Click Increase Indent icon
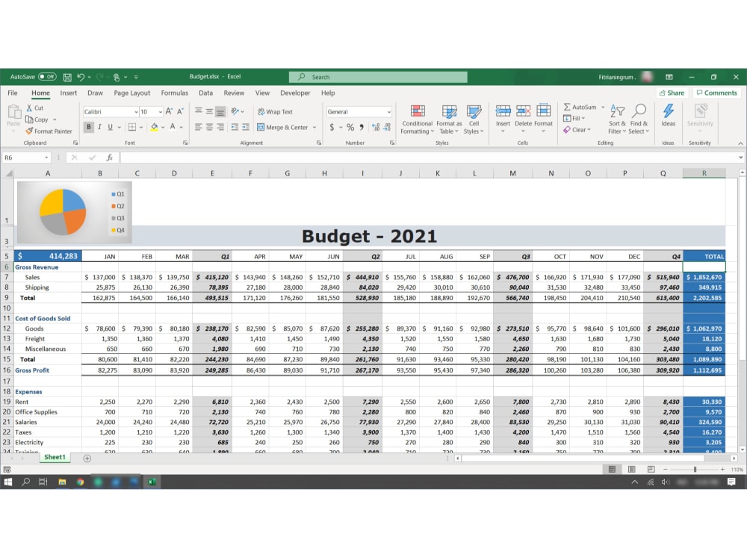 pos(245,127)
